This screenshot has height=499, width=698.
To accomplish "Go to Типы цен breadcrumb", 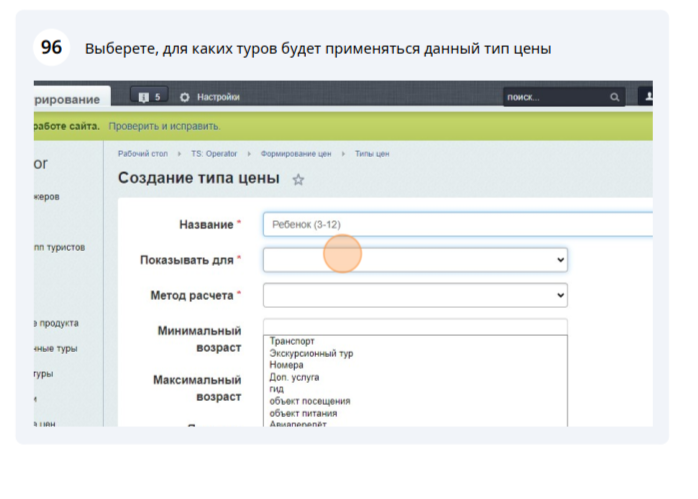I will tap(372, 154).
